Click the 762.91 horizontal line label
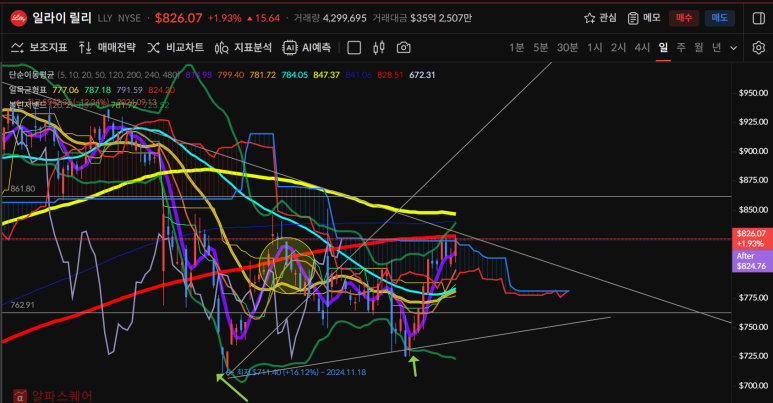Viewport: 773px width, 403px height. click(23, 305)
